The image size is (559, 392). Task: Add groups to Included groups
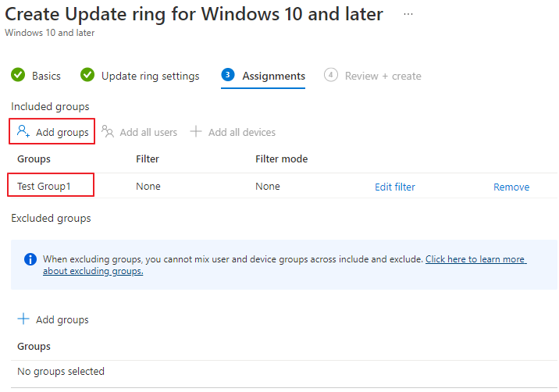52,132
